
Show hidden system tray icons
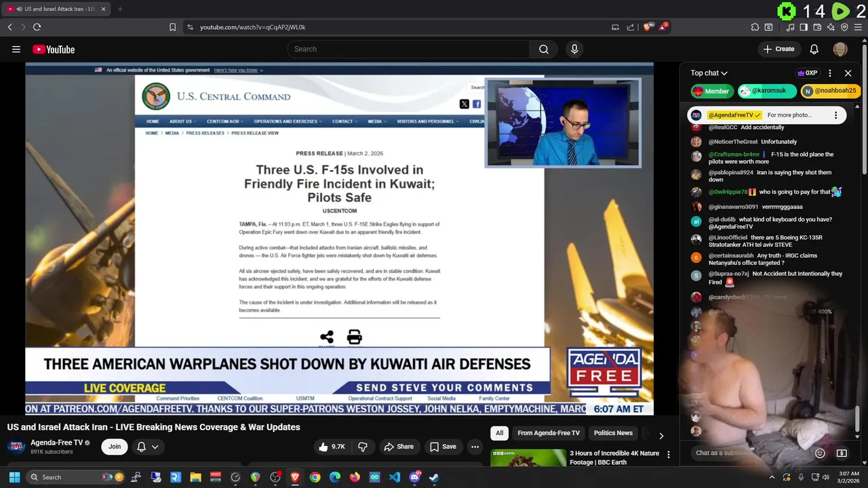click(772, 477)
